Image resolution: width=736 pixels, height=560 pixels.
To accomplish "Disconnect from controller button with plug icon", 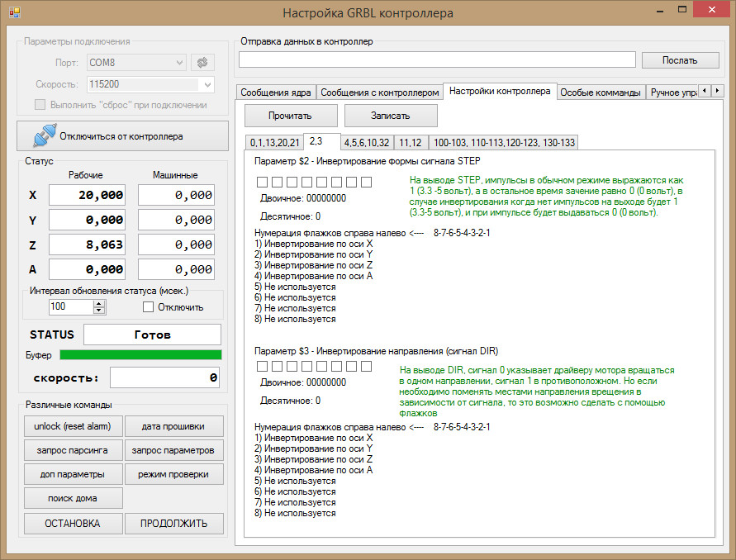I will click(x=122, y=136).
